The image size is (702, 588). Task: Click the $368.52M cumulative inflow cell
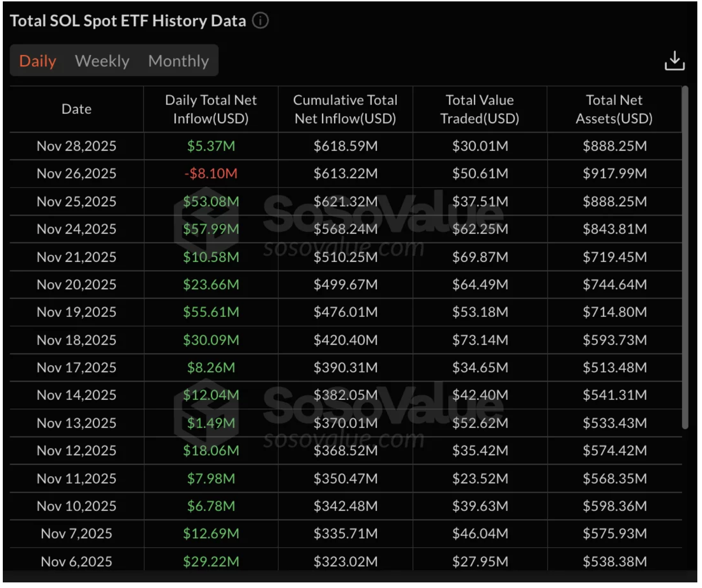point(345,451)
